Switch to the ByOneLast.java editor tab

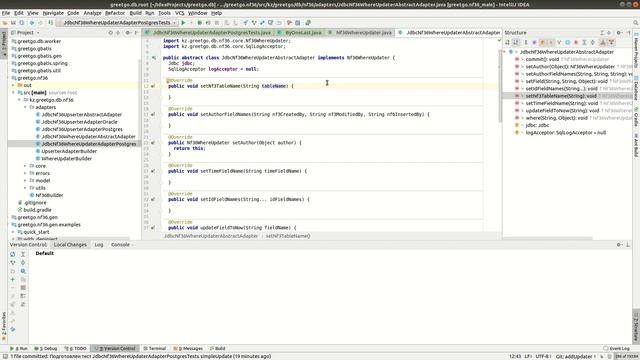(300, 33)
